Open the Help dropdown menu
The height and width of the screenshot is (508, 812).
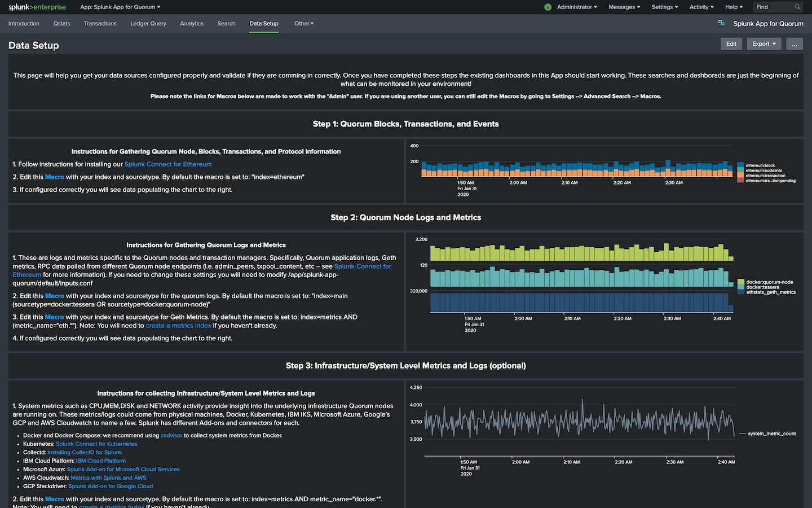[x=734, y=7]
